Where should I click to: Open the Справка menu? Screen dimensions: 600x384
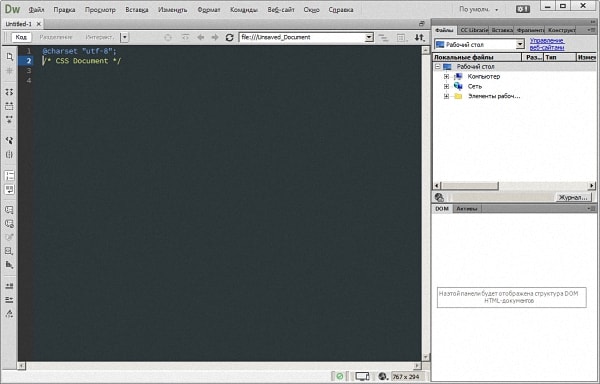341,10
